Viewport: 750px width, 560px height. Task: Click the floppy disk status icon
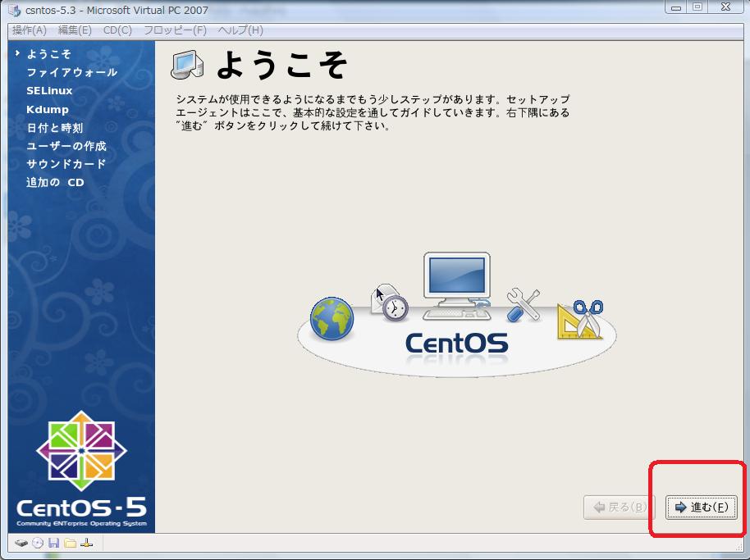[x=54, y=543]
